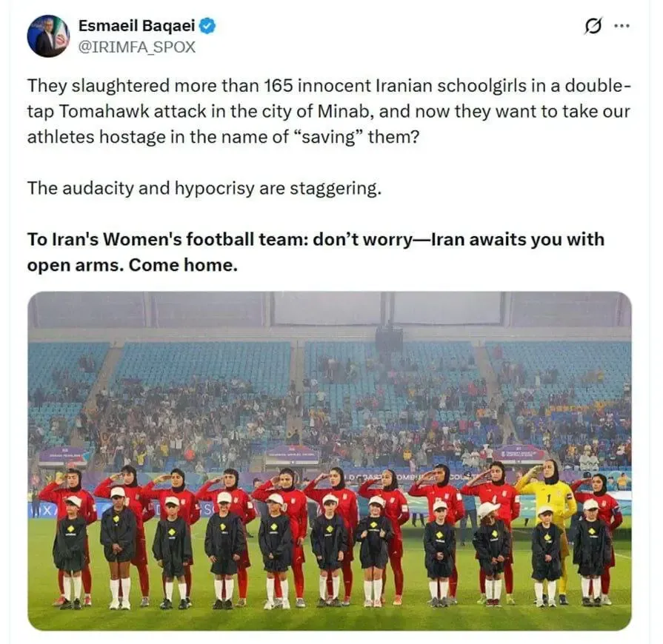The height and width of the screenshot is (644, 663).
Task: Open Esmaeil Baqaei's profile avatar
Action: (49, 36)
